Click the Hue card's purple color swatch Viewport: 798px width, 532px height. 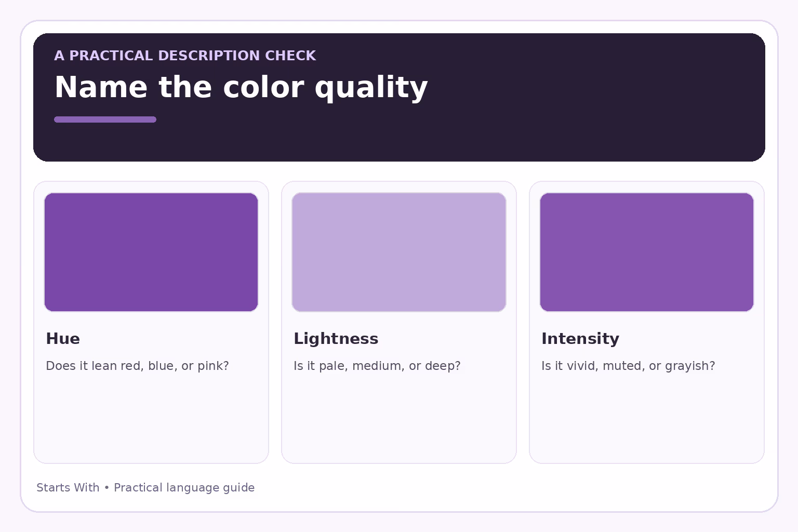(x=151, y=252)
